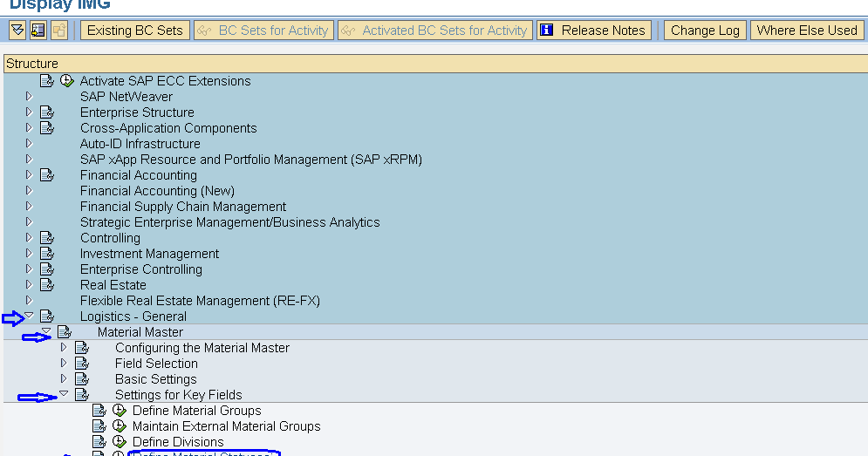
Task: Expand the Controlling node
Action: click(30, 237)
